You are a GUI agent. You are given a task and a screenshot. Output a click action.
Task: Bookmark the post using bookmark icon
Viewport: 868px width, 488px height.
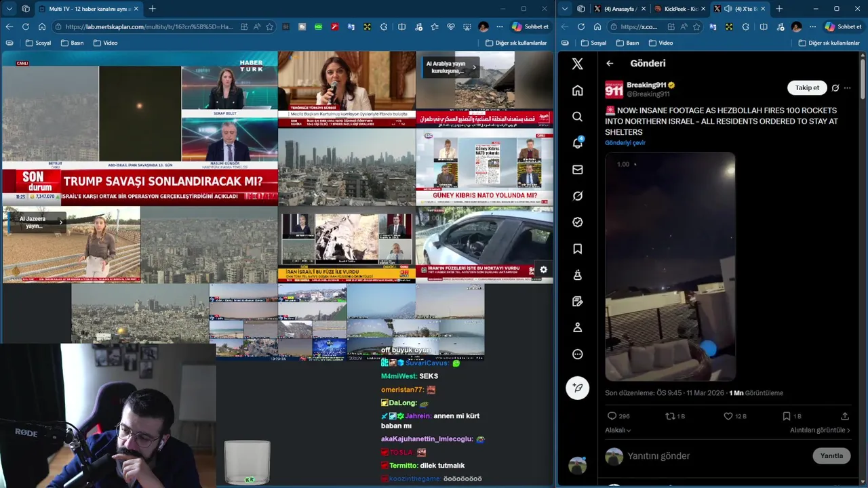pos(787,416)
